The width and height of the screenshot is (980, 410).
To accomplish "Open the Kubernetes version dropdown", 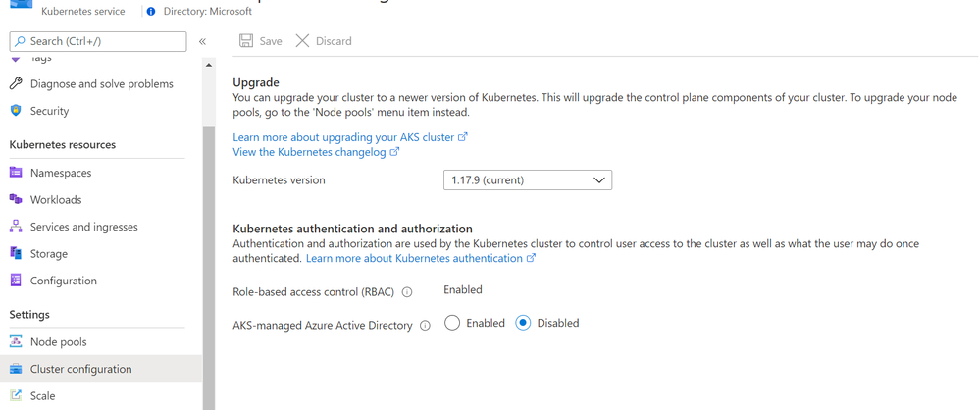I will pos(528,180).
